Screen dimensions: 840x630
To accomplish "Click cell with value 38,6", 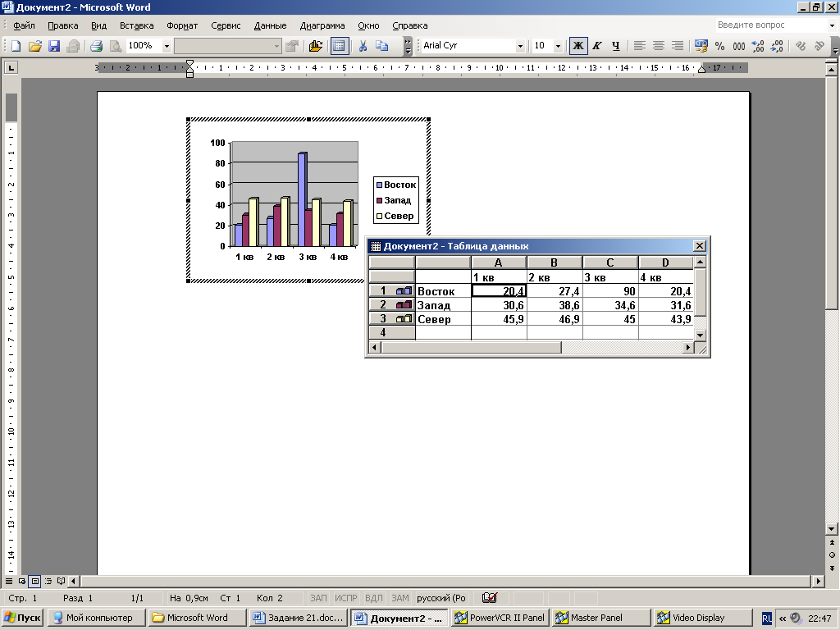I will tap(555, 305).
